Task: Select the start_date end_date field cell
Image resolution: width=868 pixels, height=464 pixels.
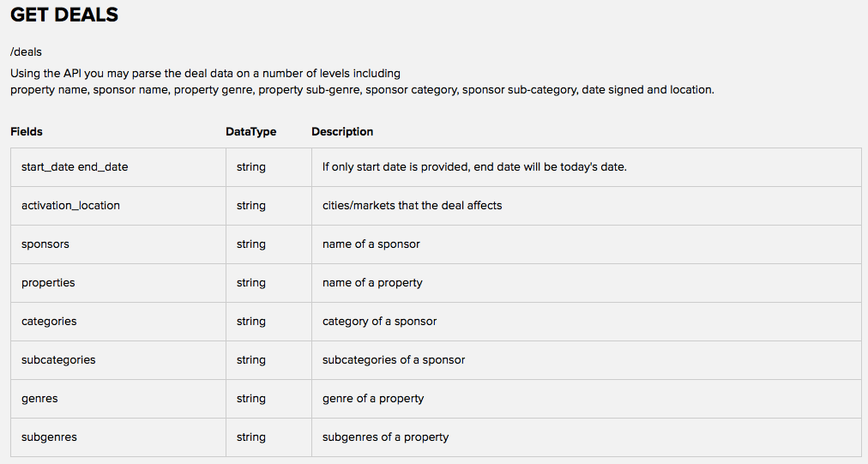Action: (x=118, y=167)
